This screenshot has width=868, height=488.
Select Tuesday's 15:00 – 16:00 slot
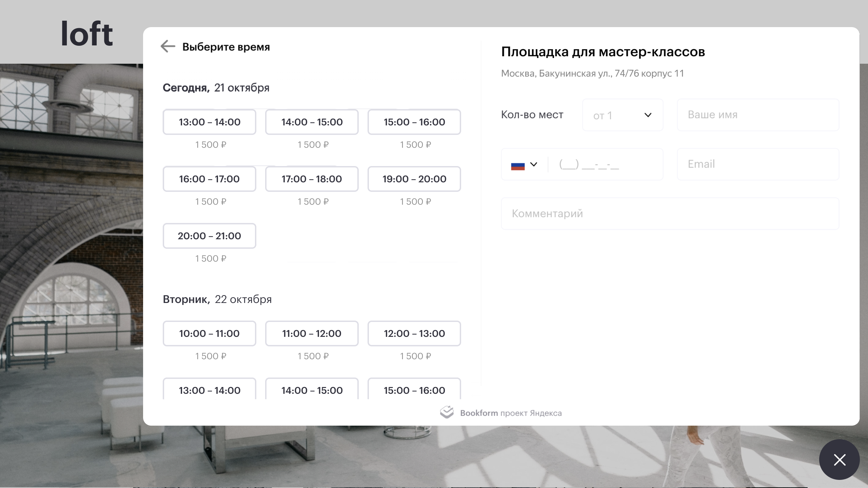(x=414, y=389)
